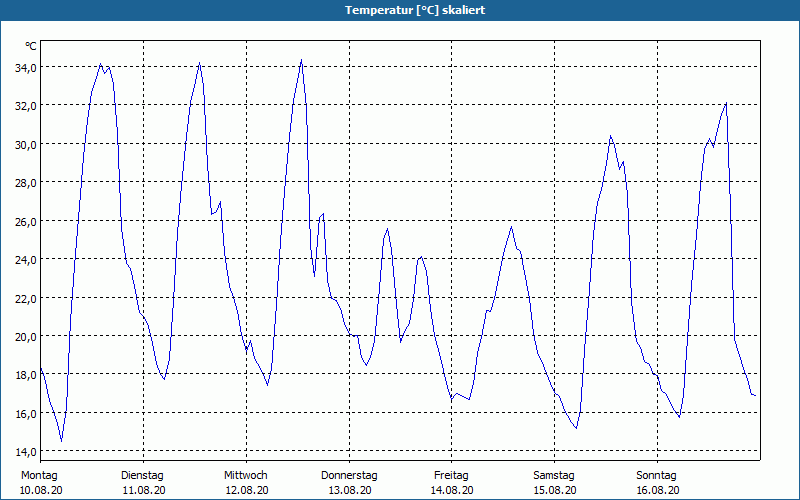
Task: Click the 30,0 axis value
Action: [x=25, y=144]
